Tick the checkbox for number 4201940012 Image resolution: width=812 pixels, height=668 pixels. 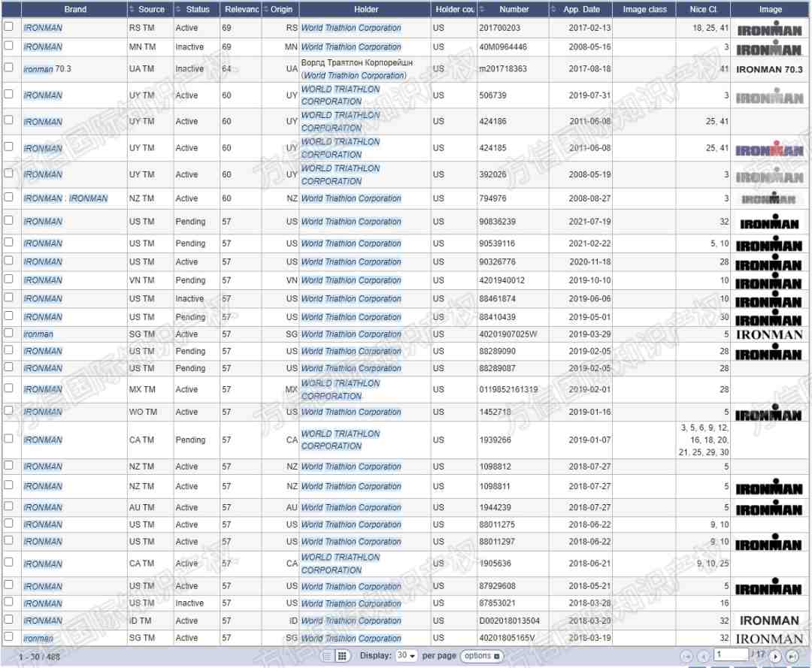click(9, 279)
